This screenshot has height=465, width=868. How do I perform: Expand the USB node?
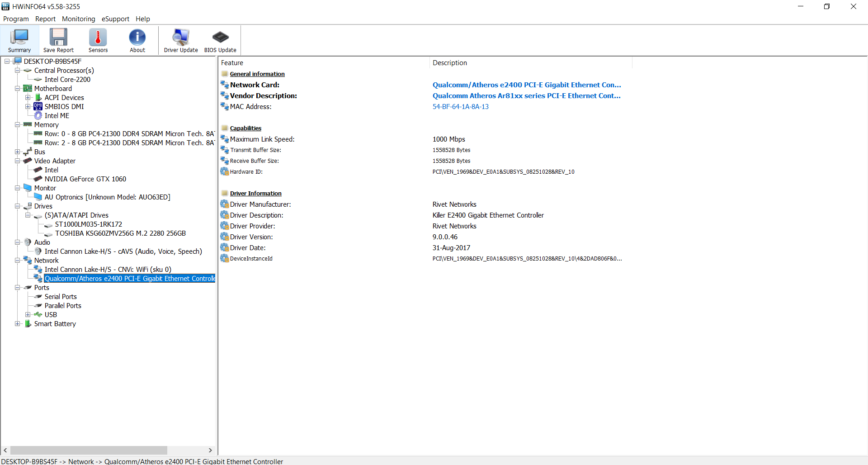click(x=28, y=314)
